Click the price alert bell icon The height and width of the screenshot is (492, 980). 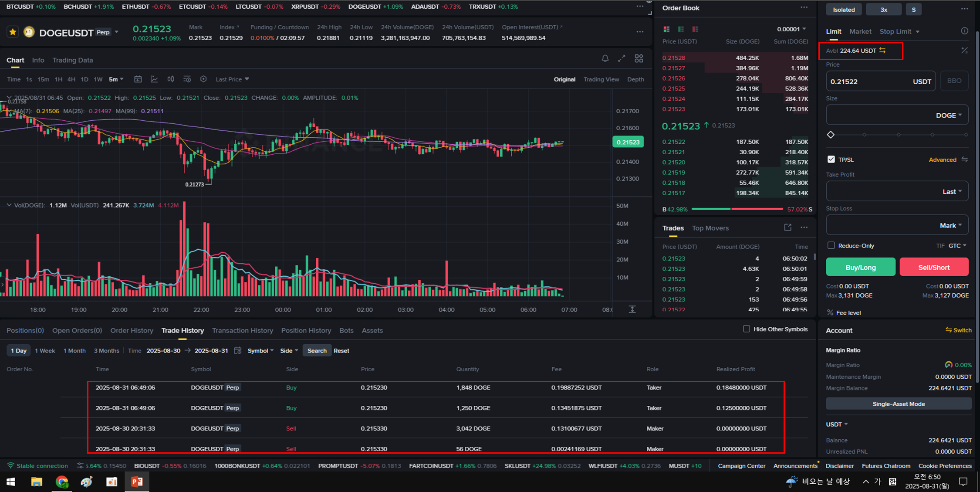click(x=605, y=58)
